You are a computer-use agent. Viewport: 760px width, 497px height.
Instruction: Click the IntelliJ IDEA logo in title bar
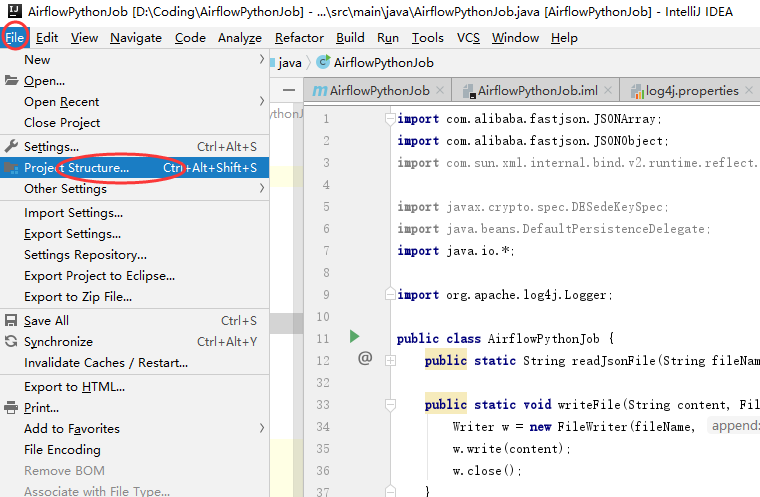[x=15, y=11]
